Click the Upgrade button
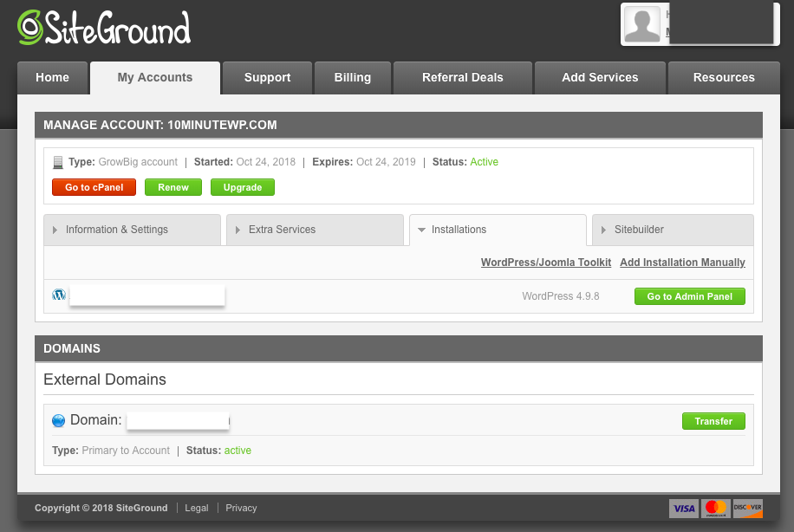794x532 pixels. [243, 187]
